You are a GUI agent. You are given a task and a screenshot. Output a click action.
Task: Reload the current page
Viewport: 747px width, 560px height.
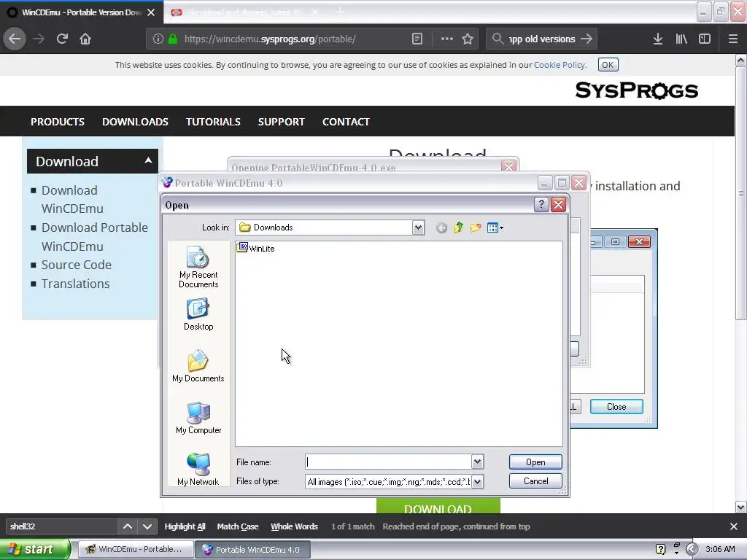click(x=62, y=39)
